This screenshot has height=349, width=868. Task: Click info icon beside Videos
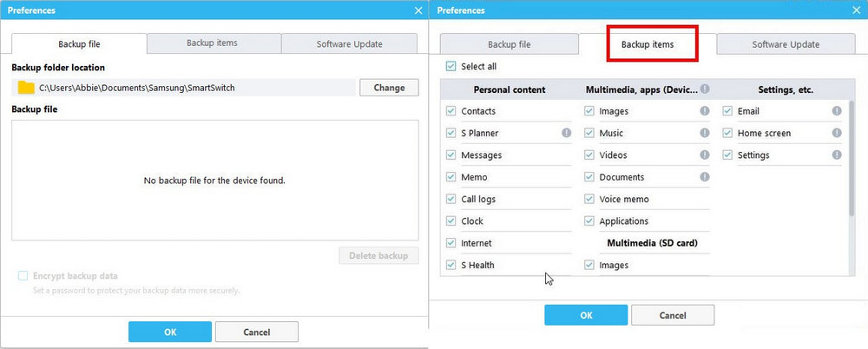705,155
